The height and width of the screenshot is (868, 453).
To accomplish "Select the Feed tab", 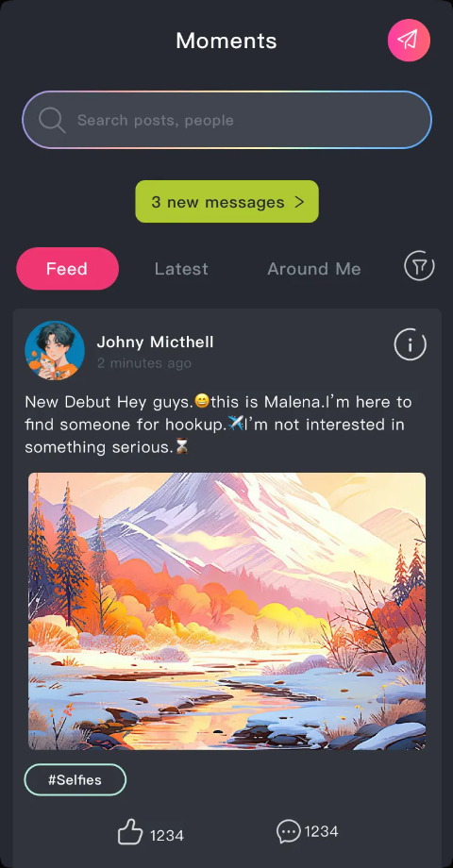I will [x=68, y=269].
